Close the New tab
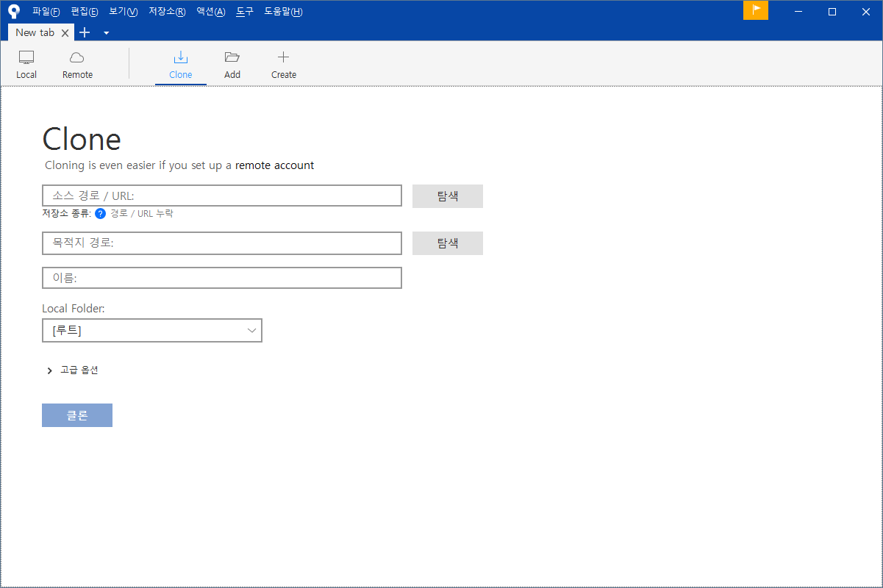Viewport: 883px width, 588px height. coord(65,33)
